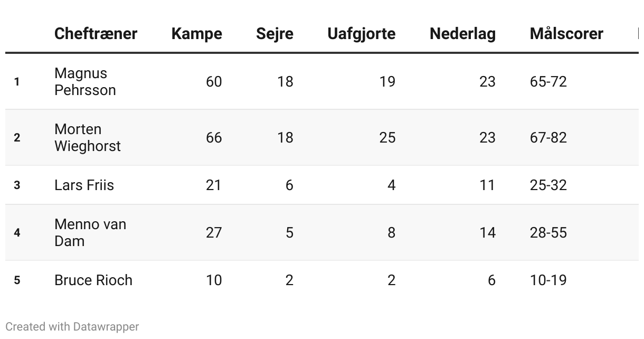Select the Bruce Rioch name cell

pyautogui.click(x=93, y=280)
